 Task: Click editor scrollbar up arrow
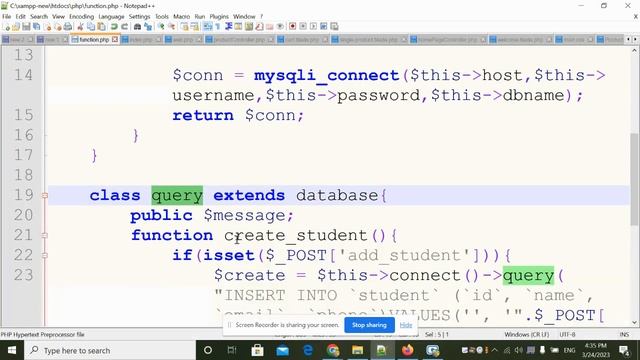tap(634, 51)
